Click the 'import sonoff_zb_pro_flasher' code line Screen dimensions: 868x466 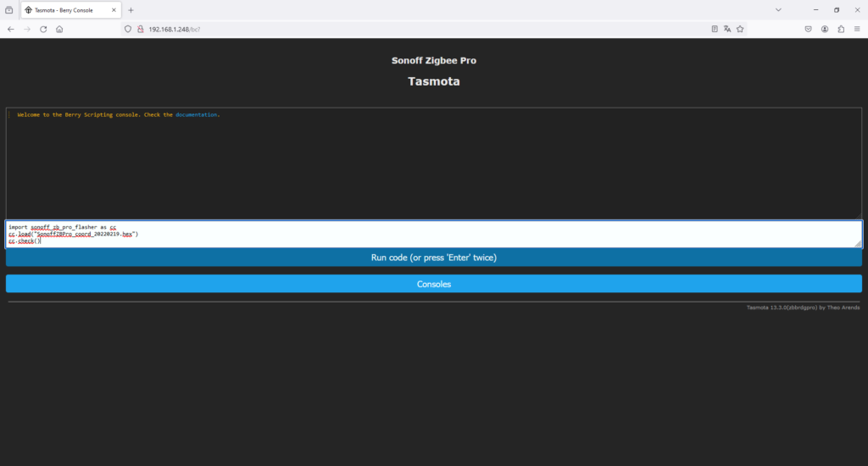[63, 227]
